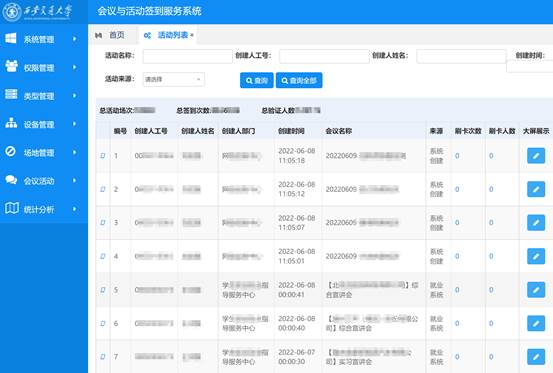Expand the 设备管理 menu arrow

[74, 124]
